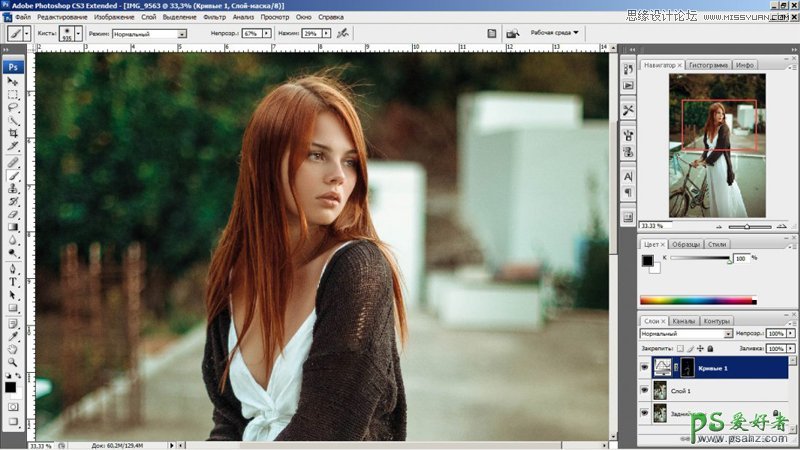Open the brush mode Нормальный dropdown
The height and width of the screenshot is (450, 800).
(x=181, y=33)
